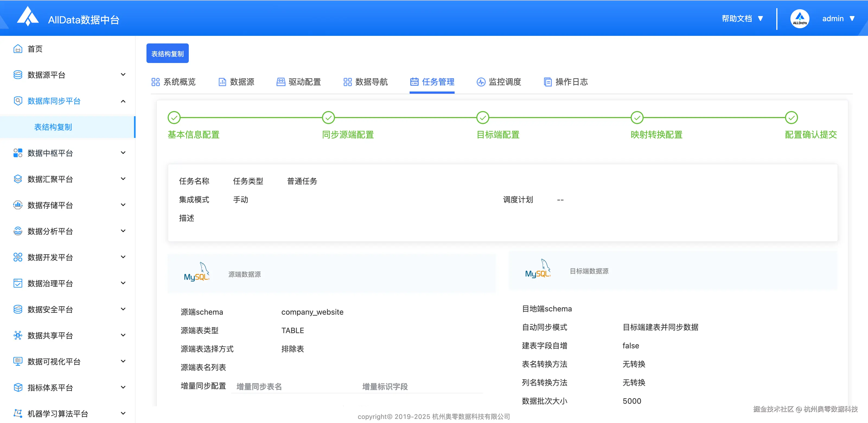Click the 基本信息配置 step checkmark circle

(x=174, y=118)
